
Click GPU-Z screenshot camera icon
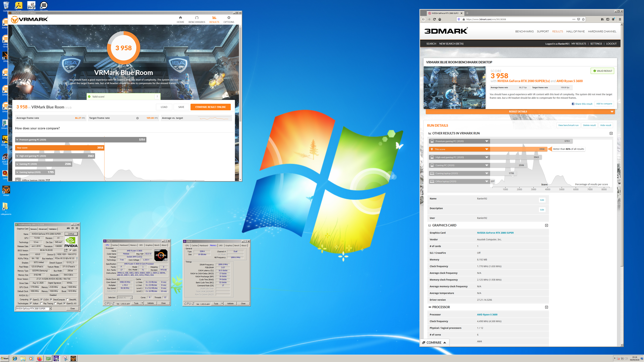click(x=68, y=228)
